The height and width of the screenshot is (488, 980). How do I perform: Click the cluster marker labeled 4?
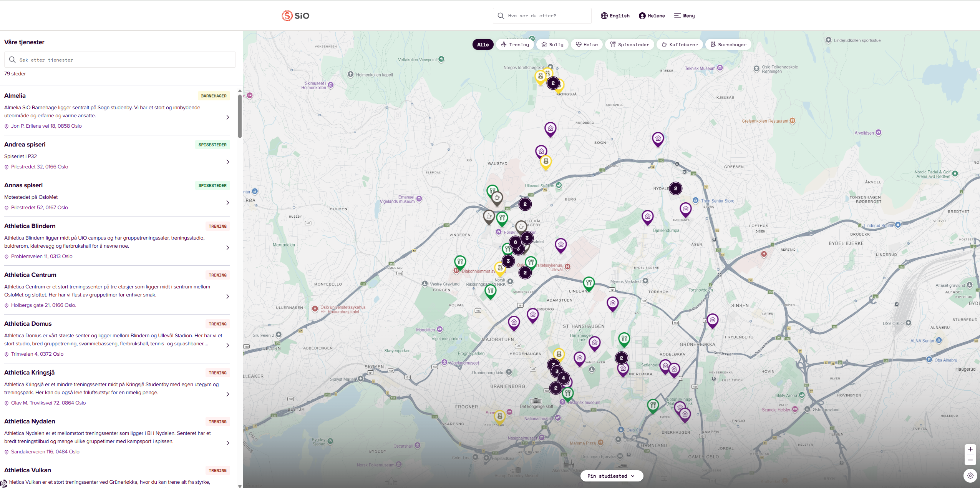[563, 378]
